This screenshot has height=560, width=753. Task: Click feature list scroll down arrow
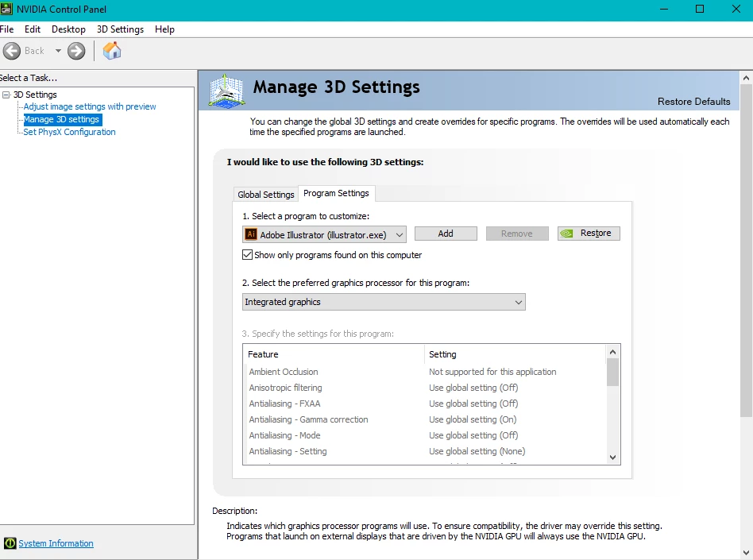[x=612, y=458]
